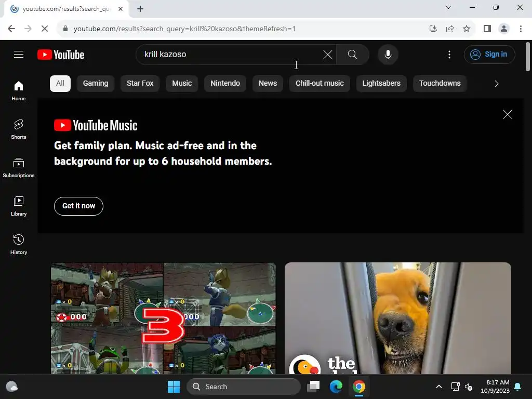Open the Chrome three-dot menu
Image resolution: width=532 pixels, height=399 pixels.
click(521, 29)
